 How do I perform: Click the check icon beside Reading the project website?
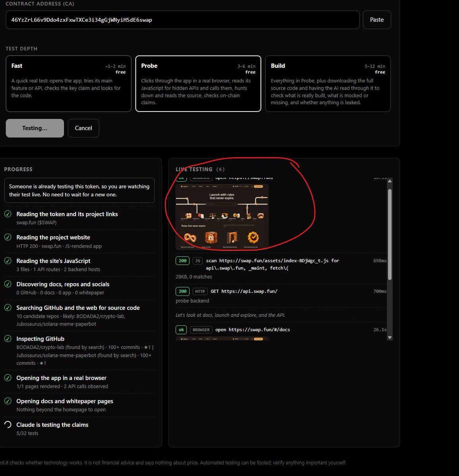click(8, 237)
